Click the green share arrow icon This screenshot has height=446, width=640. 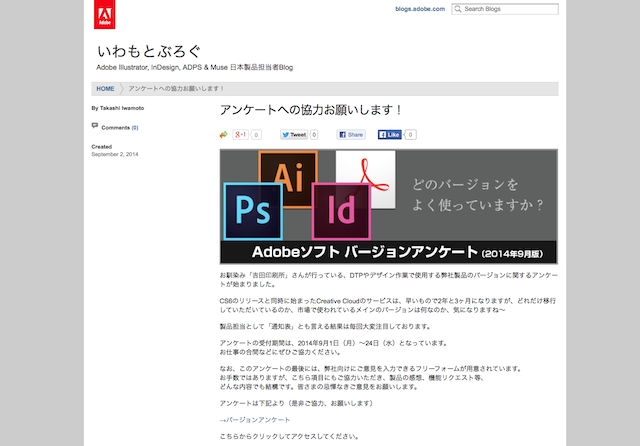[223, 135]
